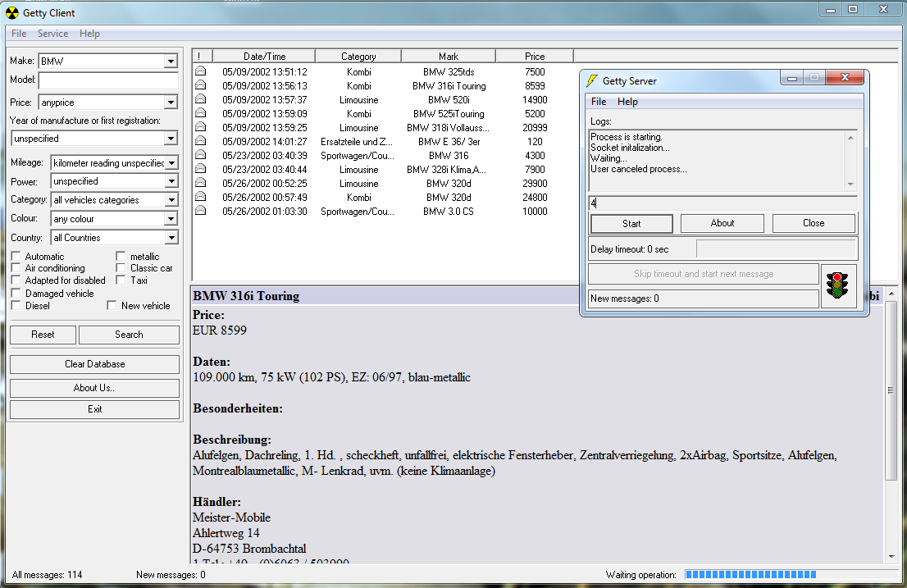
Task: Toggle the Taxi checkbox
Action: [x=121, y=280]
